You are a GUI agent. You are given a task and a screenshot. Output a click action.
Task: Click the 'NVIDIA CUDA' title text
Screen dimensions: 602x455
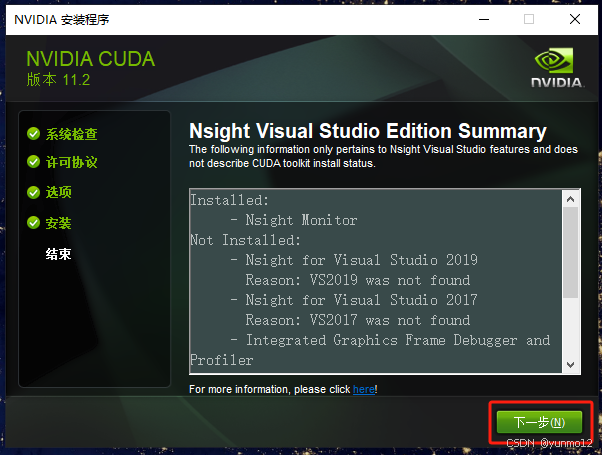point(91,59)
